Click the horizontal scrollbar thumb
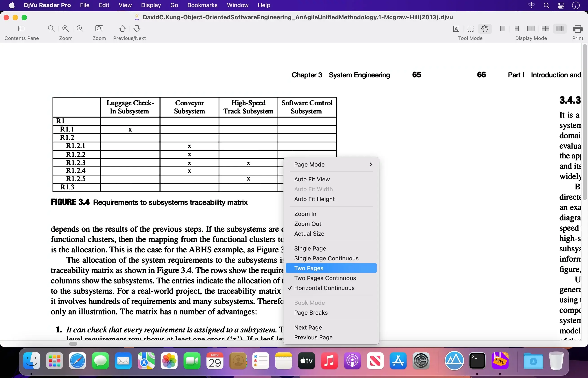Image resolution: width=588 pixels, height=378 pixels. (73, 344)
